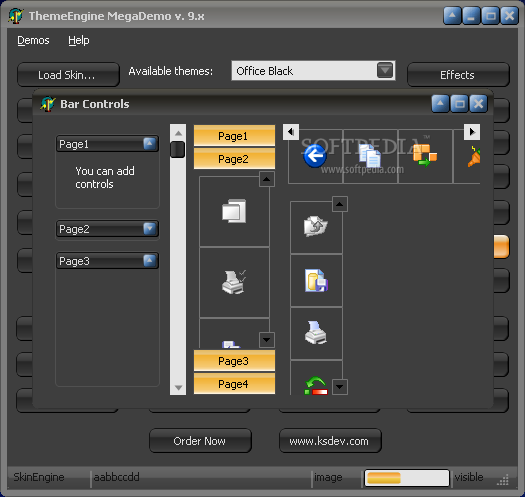This screenshot has width=525, height=497.
Task: Click the printer with checkmarks icon
Action: coord(234,282)
